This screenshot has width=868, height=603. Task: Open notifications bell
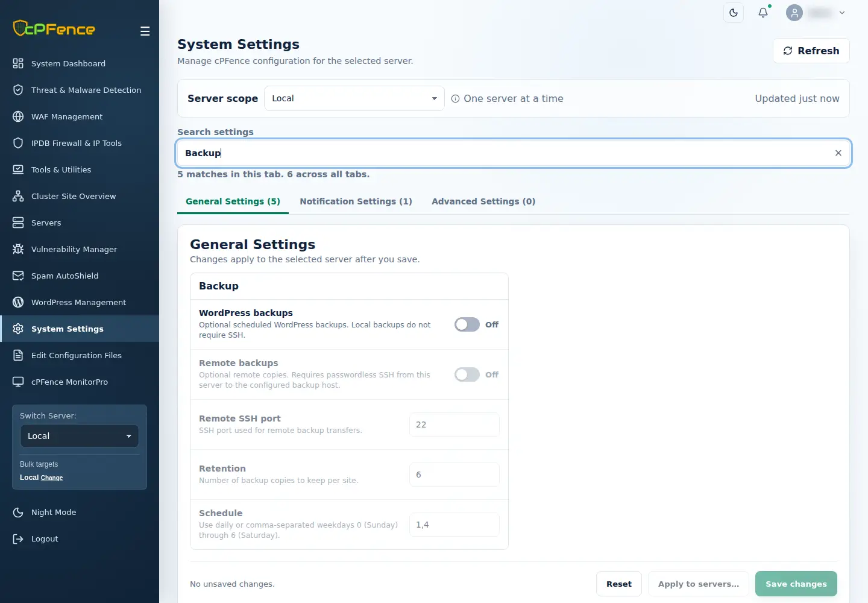pyautogui.click(x=763, y=13)
